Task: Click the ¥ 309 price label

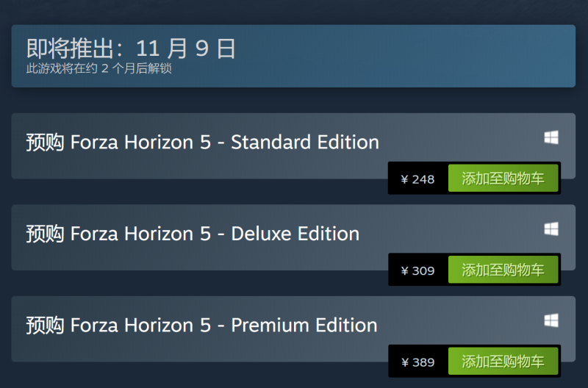Action: 417,270
